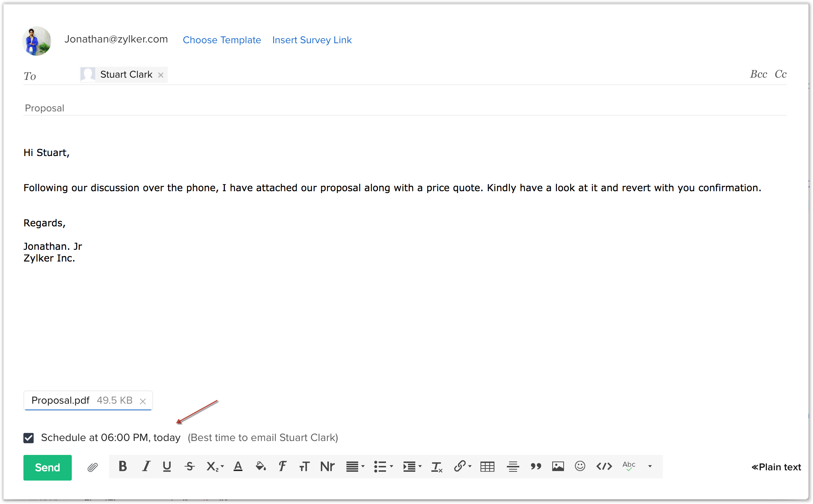Uncheck the Schedule at 06:00 PM checkbox
Screen dimensions: 813x504
coord(29,438)
